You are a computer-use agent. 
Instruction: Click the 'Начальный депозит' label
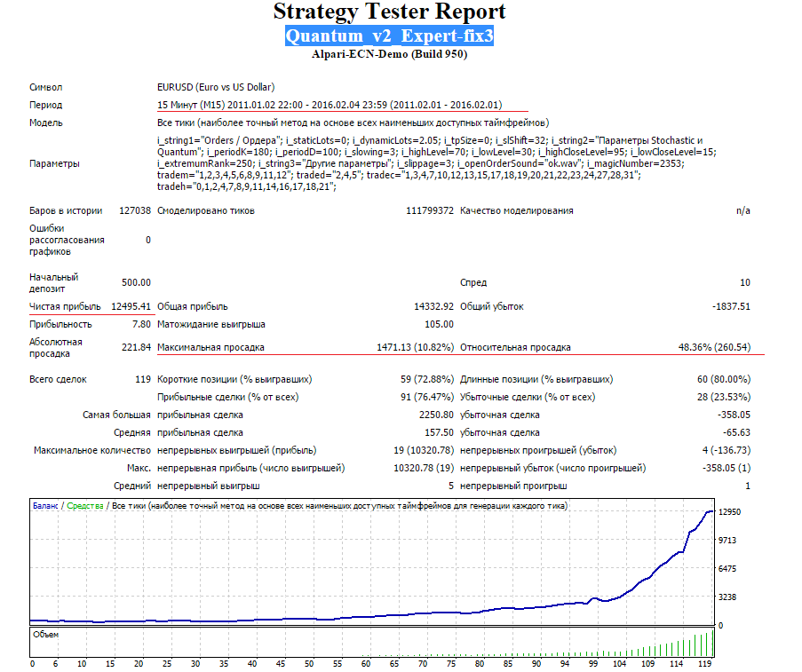[x=53, y=283]
